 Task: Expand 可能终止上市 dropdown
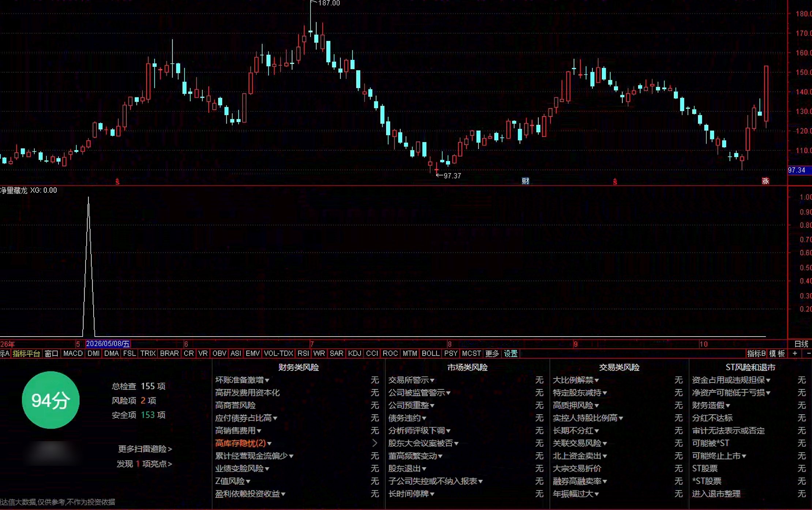point(719,456)
